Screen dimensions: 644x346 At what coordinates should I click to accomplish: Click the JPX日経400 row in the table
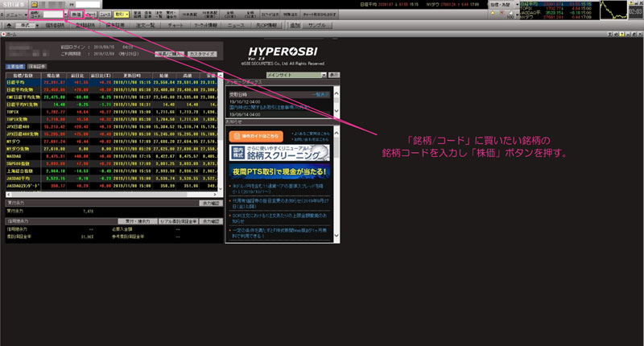tap(111, 126)
